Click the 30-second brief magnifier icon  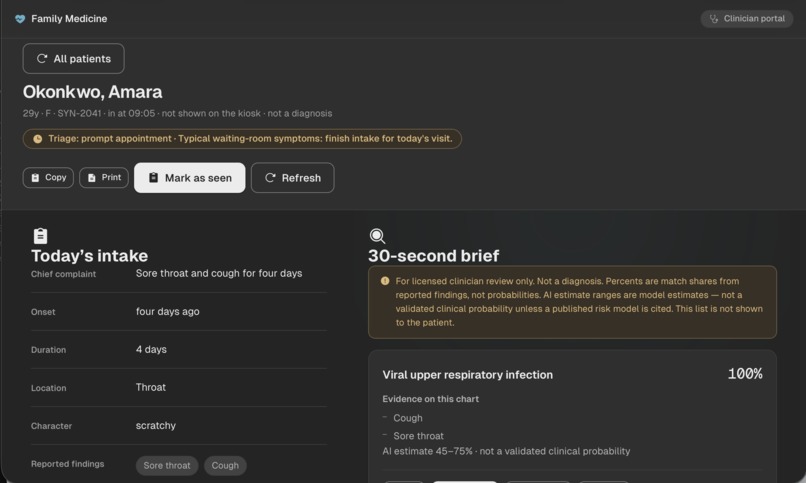pos(377,236)
